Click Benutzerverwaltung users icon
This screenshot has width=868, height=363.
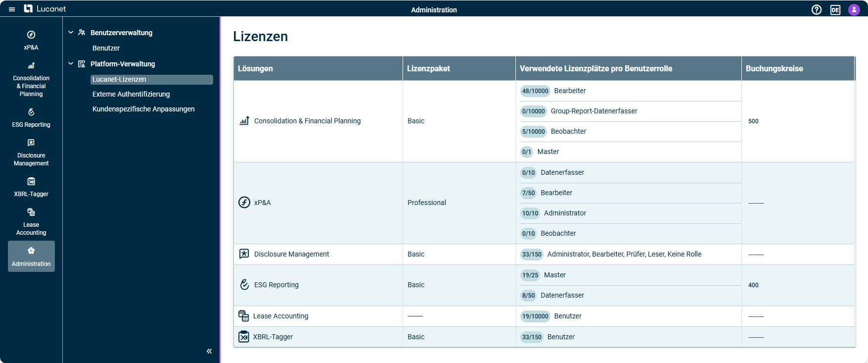pos(82,32)
